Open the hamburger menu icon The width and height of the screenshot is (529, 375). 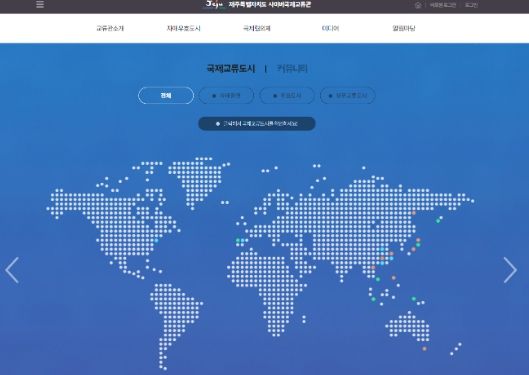pyautogui.click(x=40, y=4)
